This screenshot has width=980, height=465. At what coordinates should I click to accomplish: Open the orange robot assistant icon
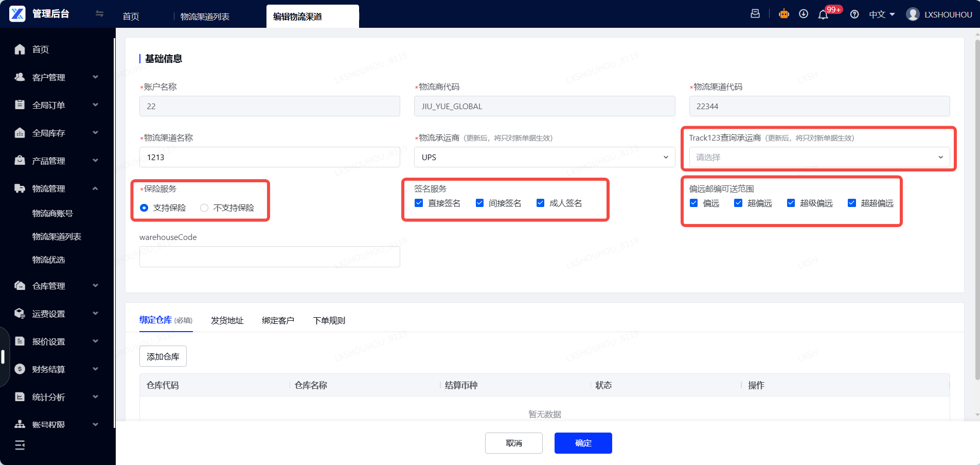click(784, 14)
